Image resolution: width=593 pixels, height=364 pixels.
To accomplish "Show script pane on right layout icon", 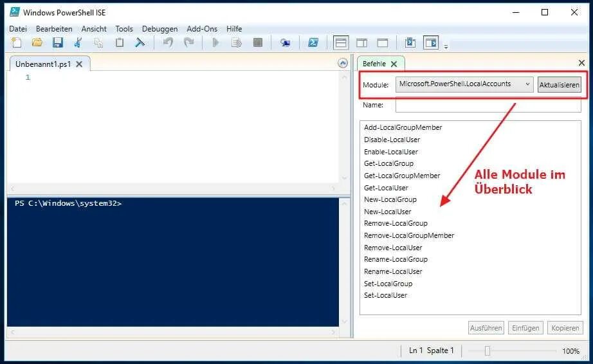I will [x=362, y=42].
